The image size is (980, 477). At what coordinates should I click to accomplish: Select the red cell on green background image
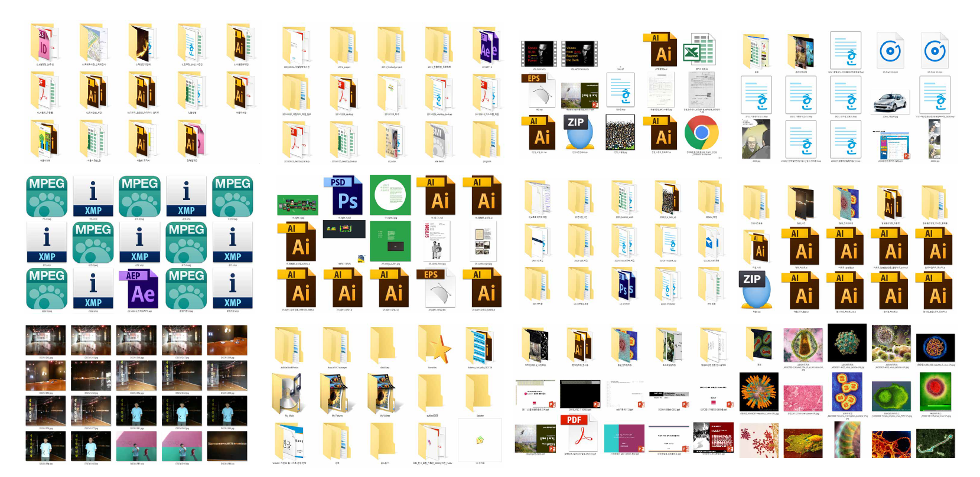click(936, 391)
